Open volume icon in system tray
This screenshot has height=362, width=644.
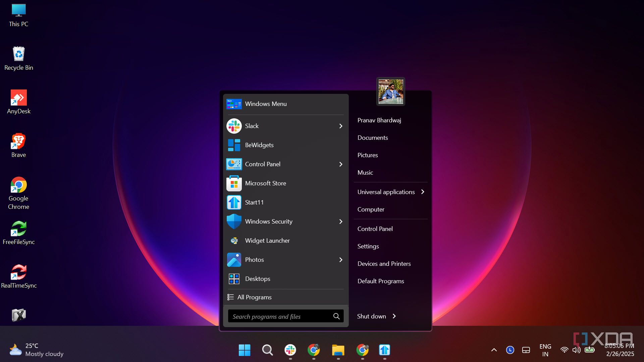(x=577, y=350)
